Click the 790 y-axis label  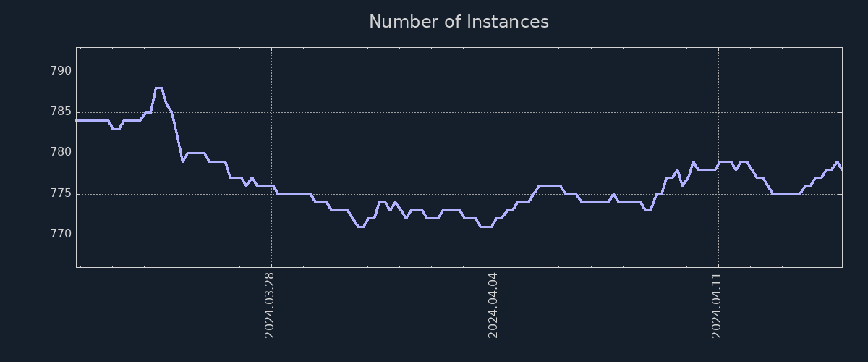pyautogui.click(x=60, y=72)
